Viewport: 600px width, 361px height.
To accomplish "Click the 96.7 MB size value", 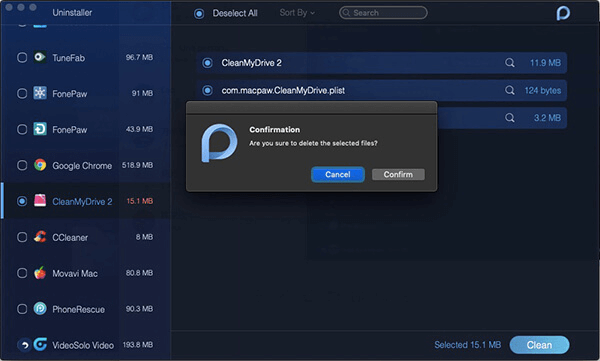I will (139, 57).
